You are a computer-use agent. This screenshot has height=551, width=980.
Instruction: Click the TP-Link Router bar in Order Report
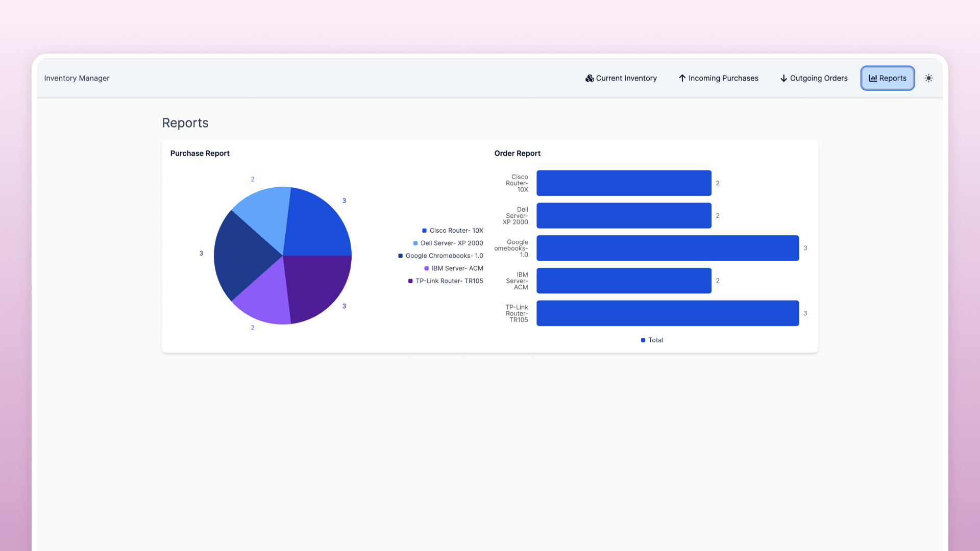(x=667, y=313)
